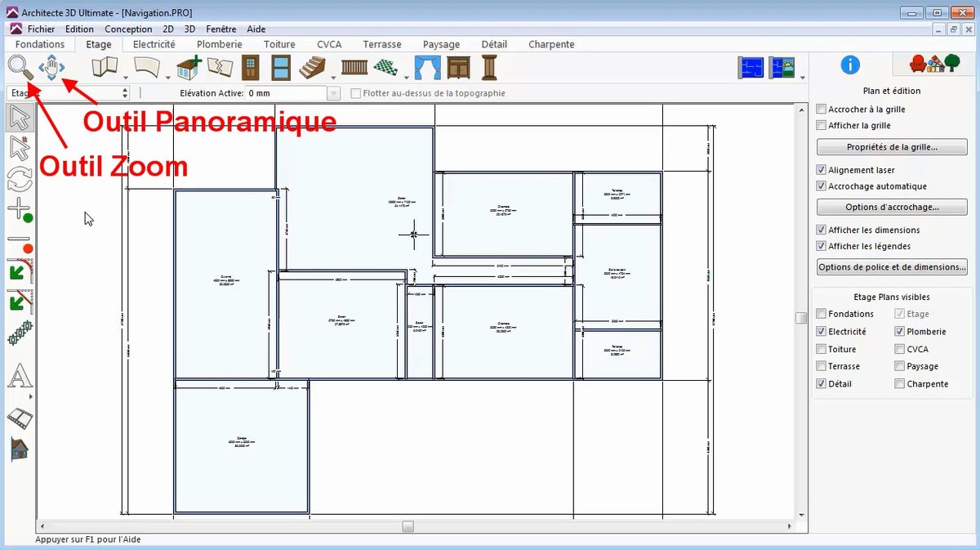Open Propriétés de la grille button
The height and width of the screenshot is (550, 980).
pyautogui.click(x=892, y=147)
